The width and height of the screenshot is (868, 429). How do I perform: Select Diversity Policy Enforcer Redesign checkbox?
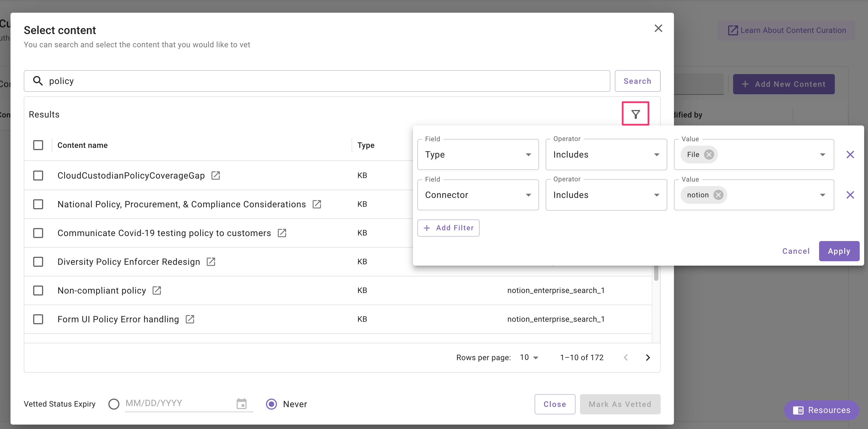(x=38, y=262)
